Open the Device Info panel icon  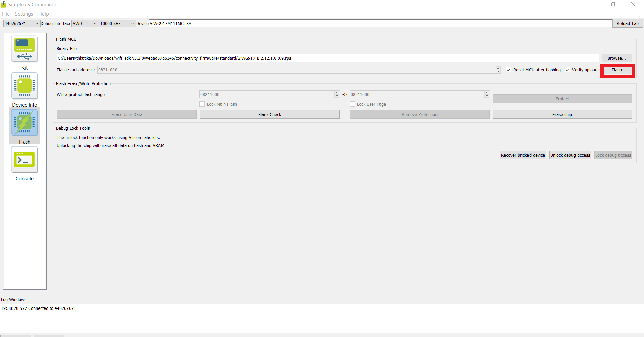coord(25,86)
